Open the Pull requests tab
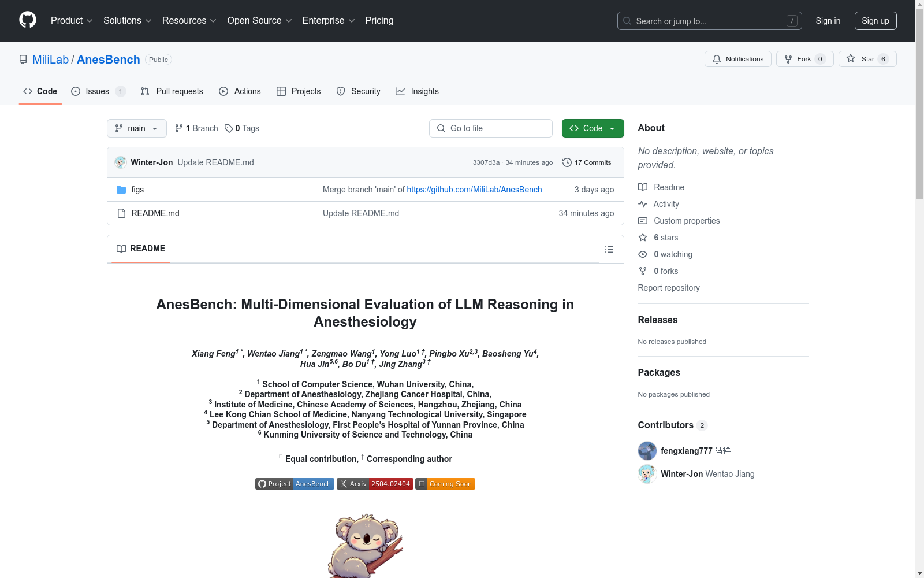Image resolution: width=924 pixels, height=578 pixels. point(172,91)
